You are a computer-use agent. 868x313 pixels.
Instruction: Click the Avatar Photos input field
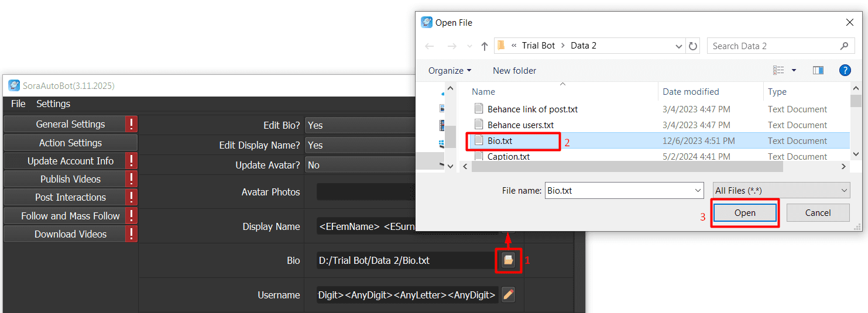366,192
